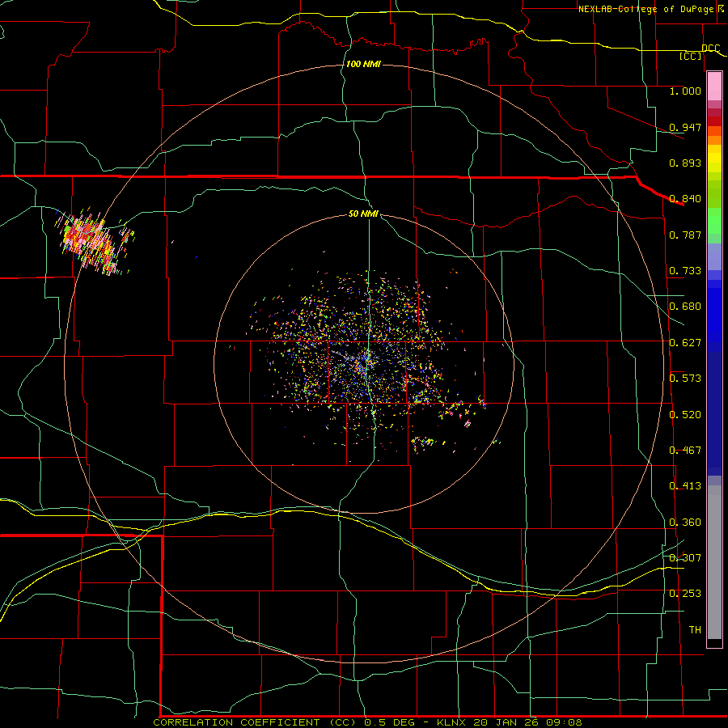The height and width of the screenshot is (728, 728).
Task: Click the KLNX 20 JAN 26 09:08 timestamp
Action: point(510,722)
